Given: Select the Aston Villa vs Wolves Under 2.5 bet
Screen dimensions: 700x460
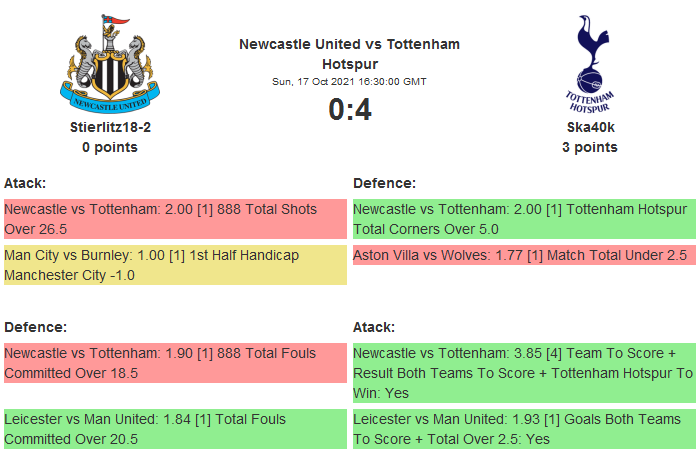Looking at the screenshot, I should (x=524, y=255).
